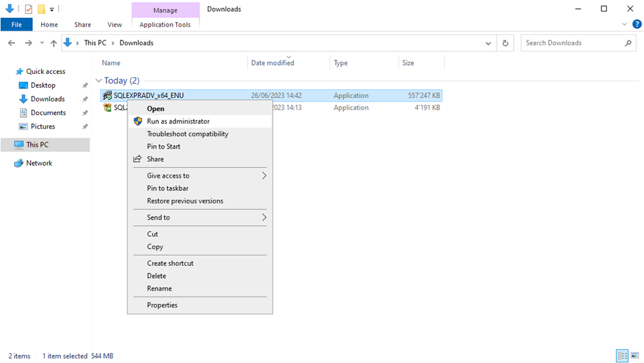
Task: Click This PC in the address bar
Action: pos(95,42)
